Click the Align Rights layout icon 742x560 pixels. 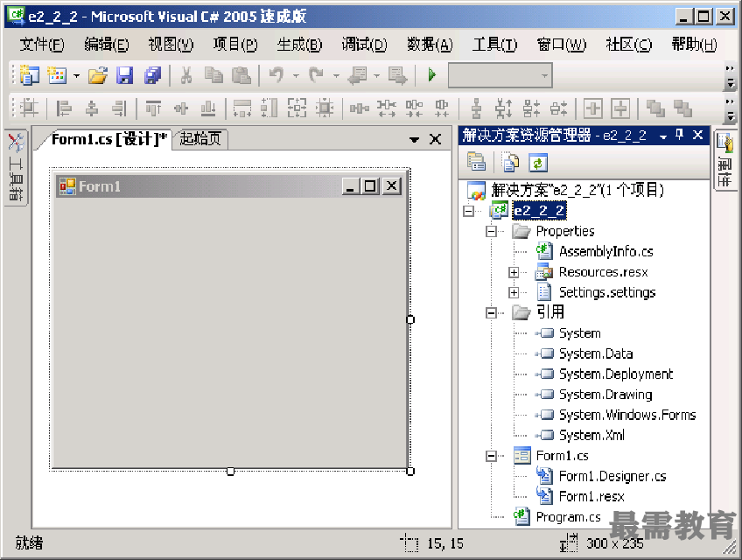click(119, 108)
